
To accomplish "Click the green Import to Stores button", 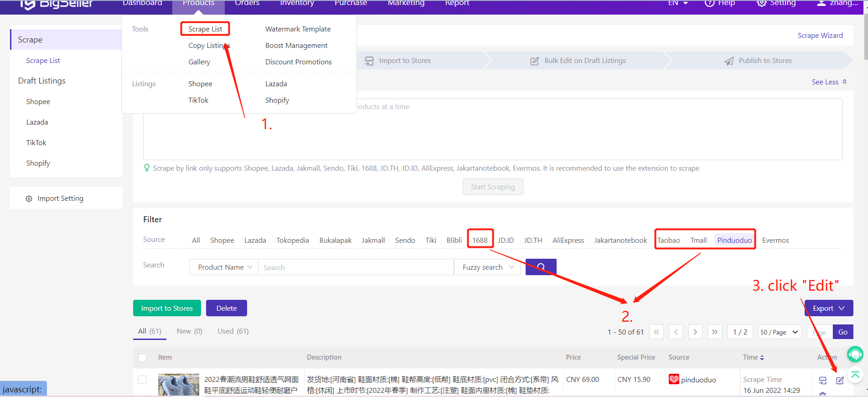I will tap(167, 308).
